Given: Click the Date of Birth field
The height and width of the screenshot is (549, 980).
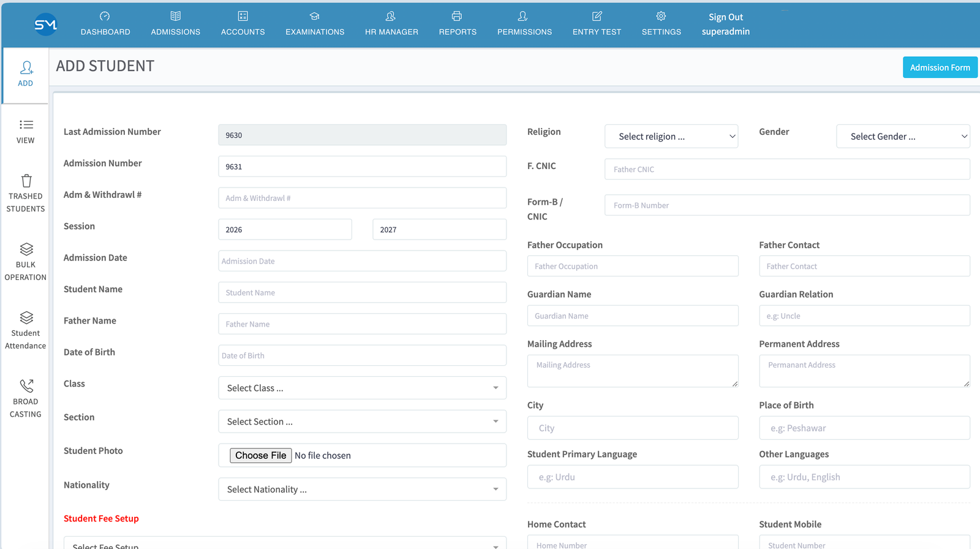Looking at the screenshot, I should coord(363,355).
